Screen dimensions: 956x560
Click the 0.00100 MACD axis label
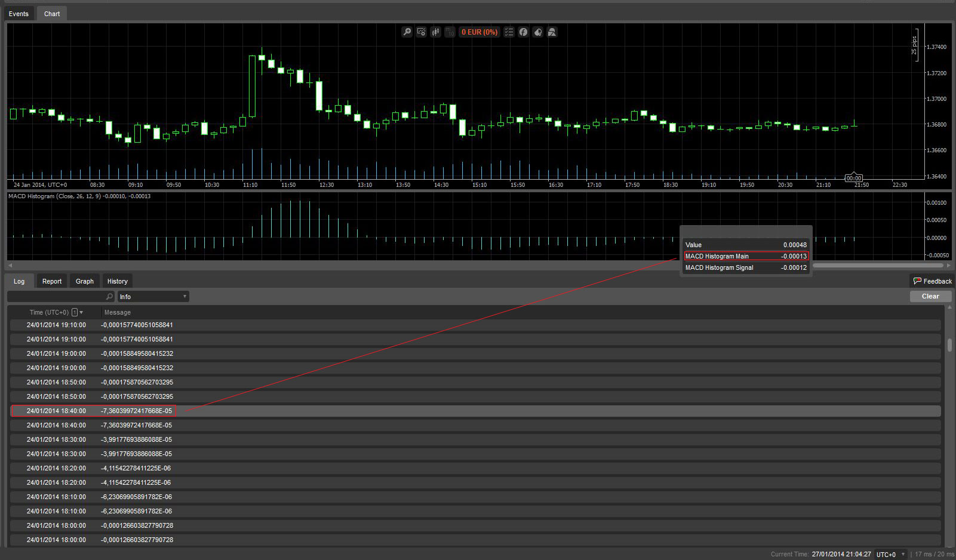click(936, 203)
